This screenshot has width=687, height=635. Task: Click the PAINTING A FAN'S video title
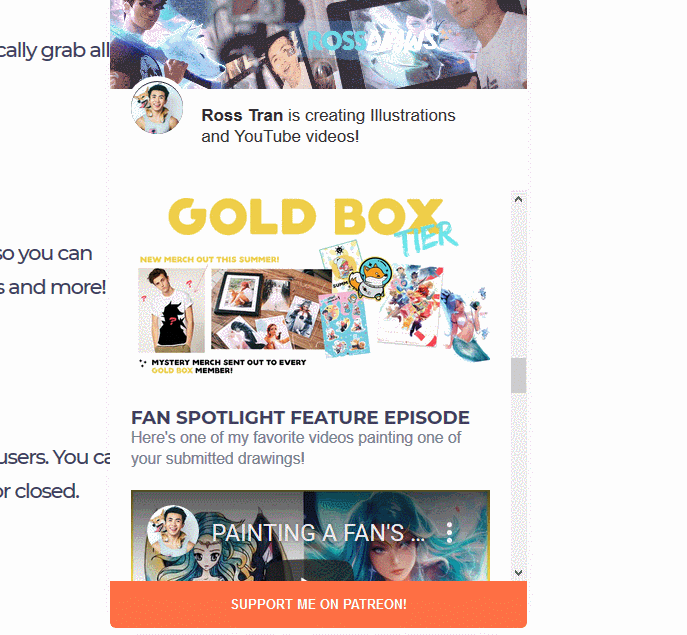click(x=318, y=533)
